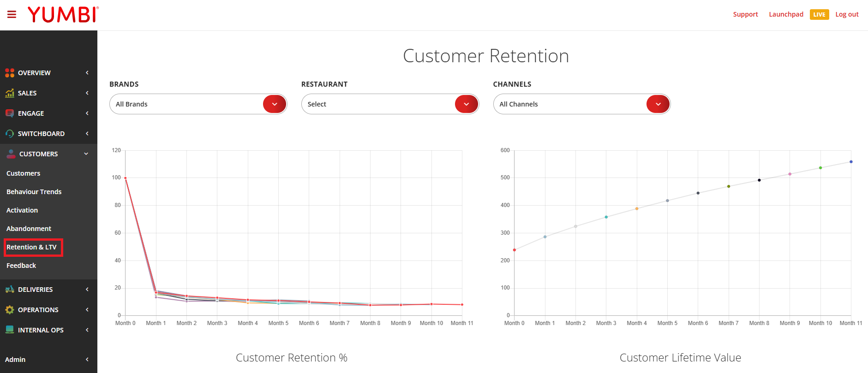Open the All Channels dropdown arrow

[x=658, y=104]
